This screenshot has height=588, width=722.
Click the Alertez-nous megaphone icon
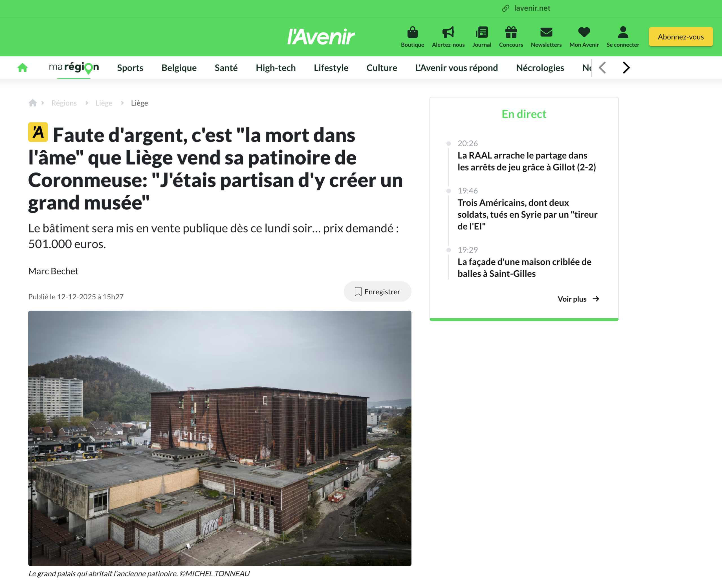pos(448,32)
